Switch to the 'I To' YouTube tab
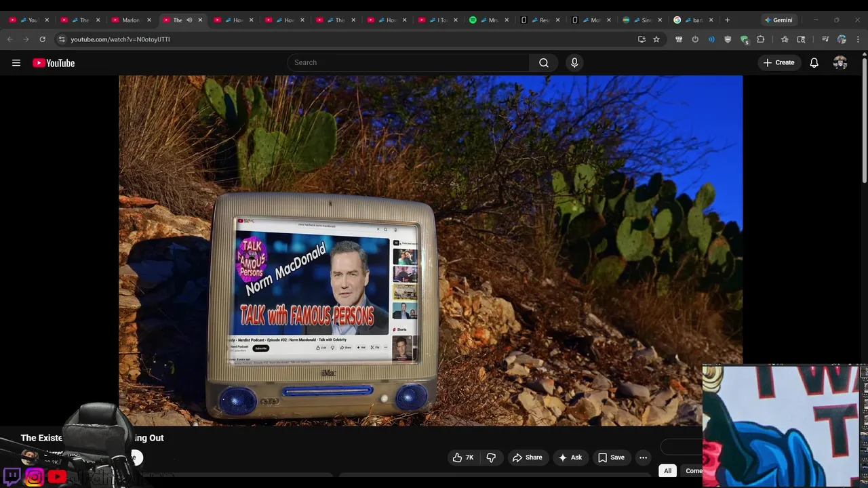 (437, 20)
